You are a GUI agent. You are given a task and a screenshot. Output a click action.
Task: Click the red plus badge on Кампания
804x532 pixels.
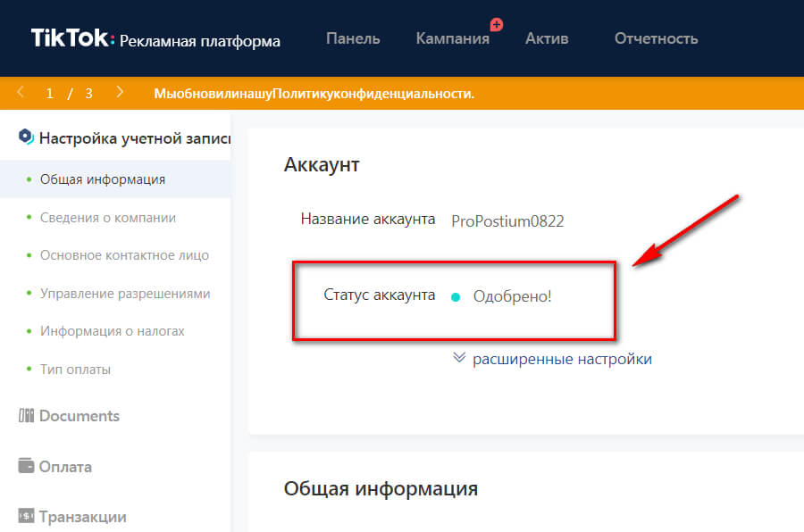(497, 24)
